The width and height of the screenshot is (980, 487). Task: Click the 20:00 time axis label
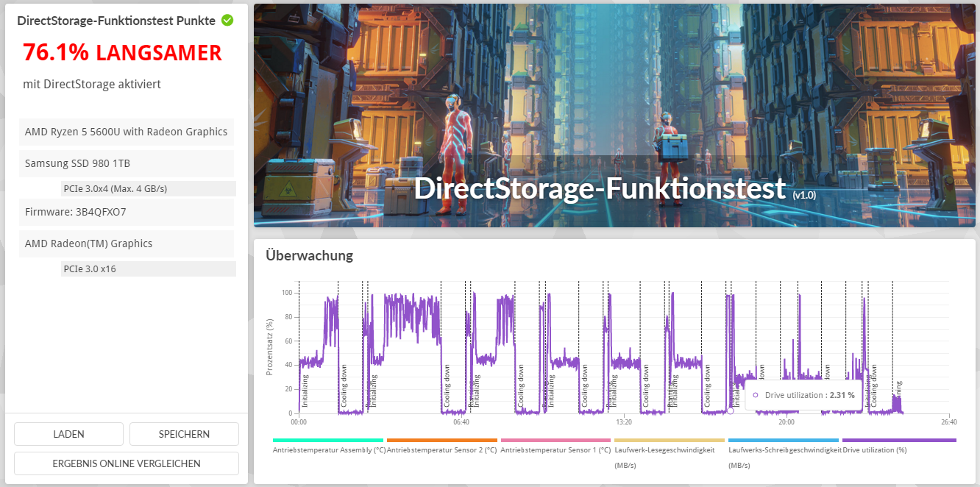(x=787, y=422)
